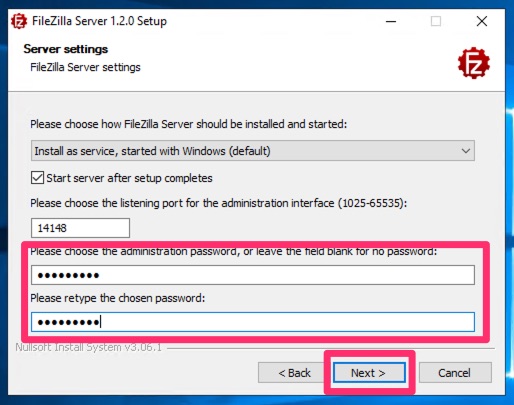514x405 pixels.
Task: Click the bold "Server settings" heading
Action: point(66,49)
